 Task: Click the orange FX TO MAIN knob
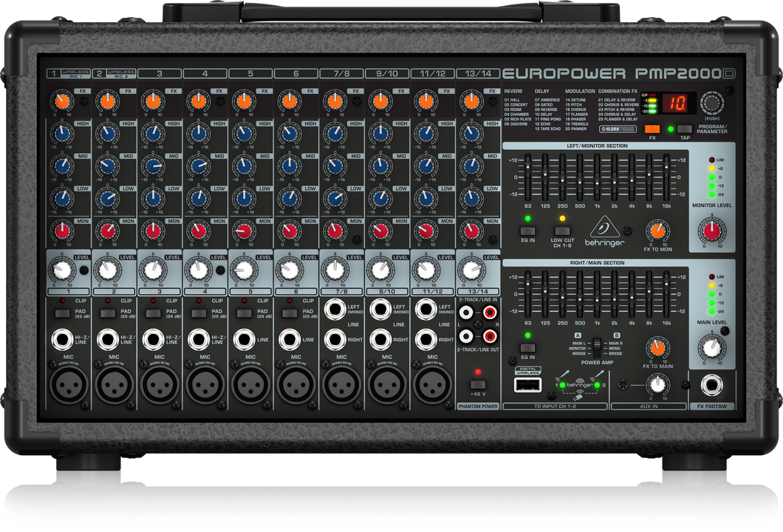click(x=654, y=347)
